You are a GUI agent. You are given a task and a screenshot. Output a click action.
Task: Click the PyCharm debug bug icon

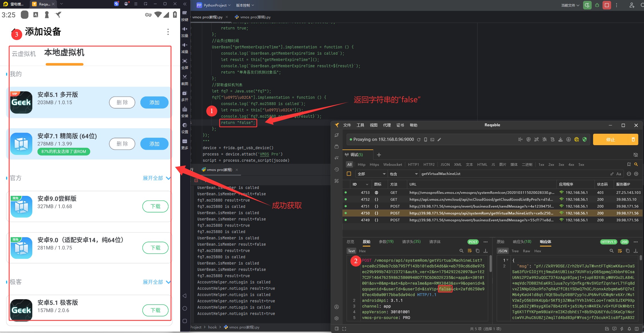click(597, 5)
